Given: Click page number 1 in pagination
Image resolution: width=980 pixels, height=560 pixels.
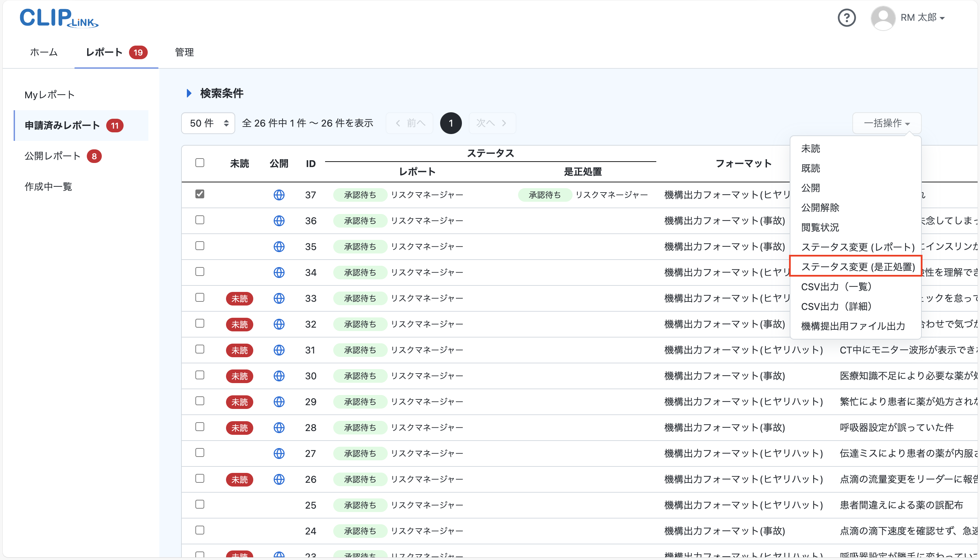Looking at the screenshot, I should [x=451, y=123].
